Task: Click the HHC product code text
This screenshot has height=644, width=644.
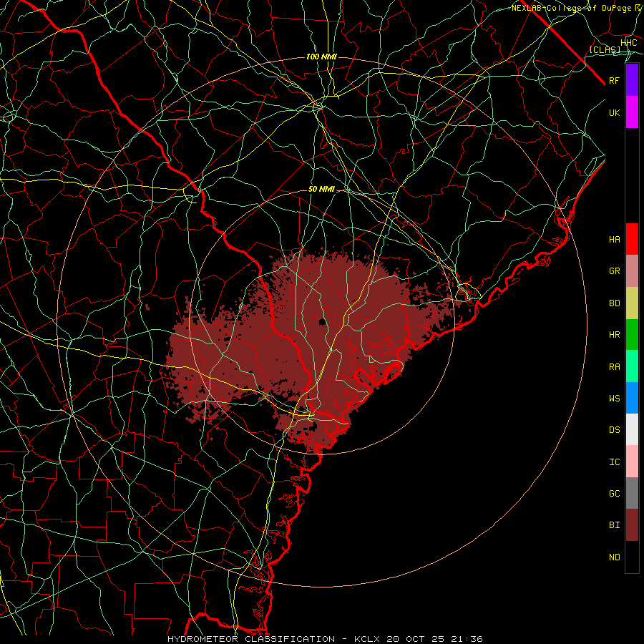Action: 628,43
